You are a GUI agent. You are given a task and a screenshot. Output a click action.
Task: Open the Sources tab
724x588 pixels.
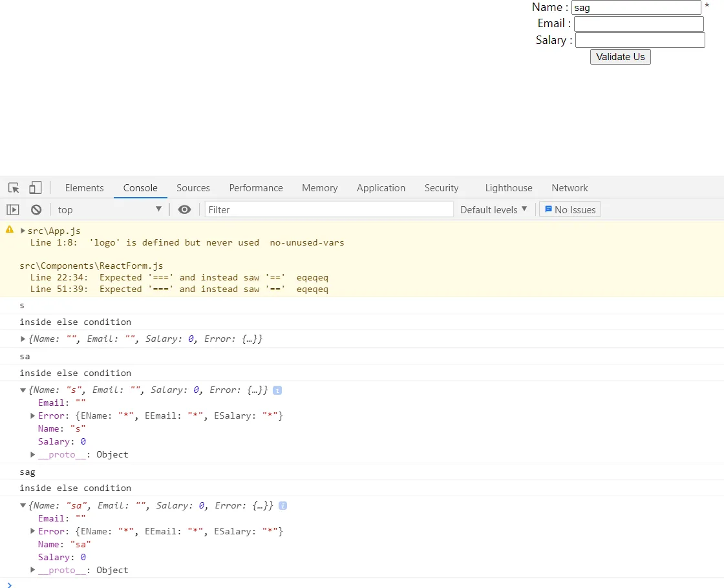(193, 188)
